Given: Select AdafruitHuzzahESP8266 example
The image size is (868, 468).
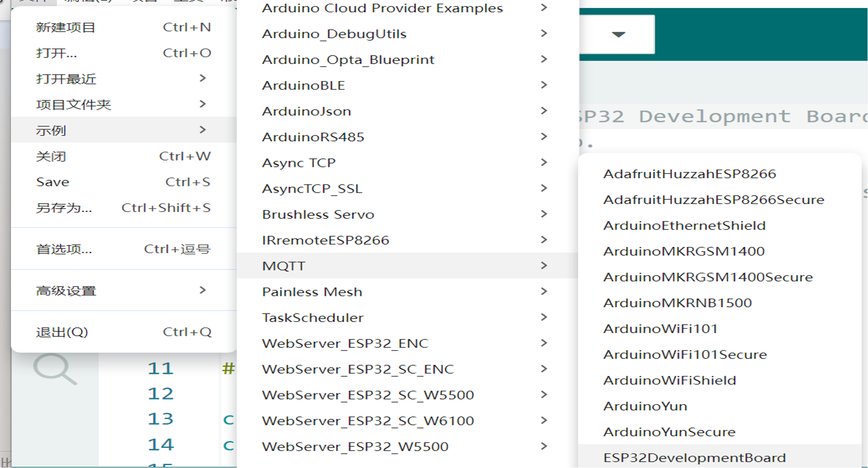Looking at the screenshot, I should 720,174.
